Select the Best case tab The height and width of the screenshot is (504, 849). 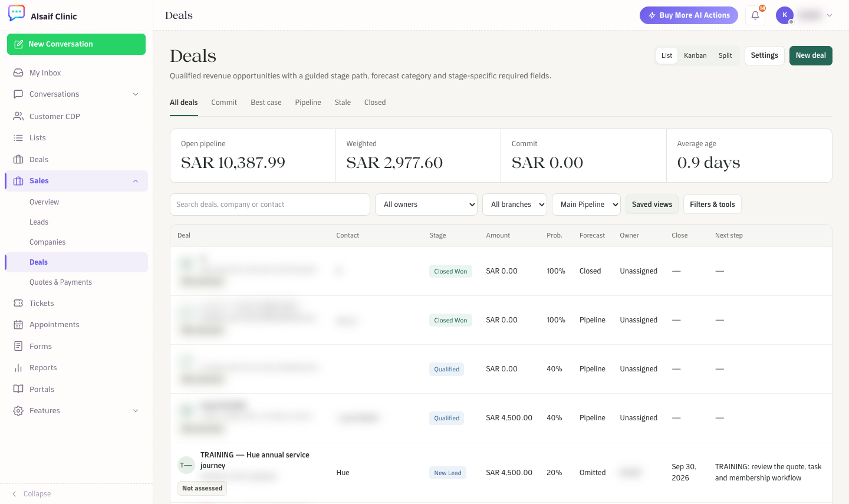point(266,103)
